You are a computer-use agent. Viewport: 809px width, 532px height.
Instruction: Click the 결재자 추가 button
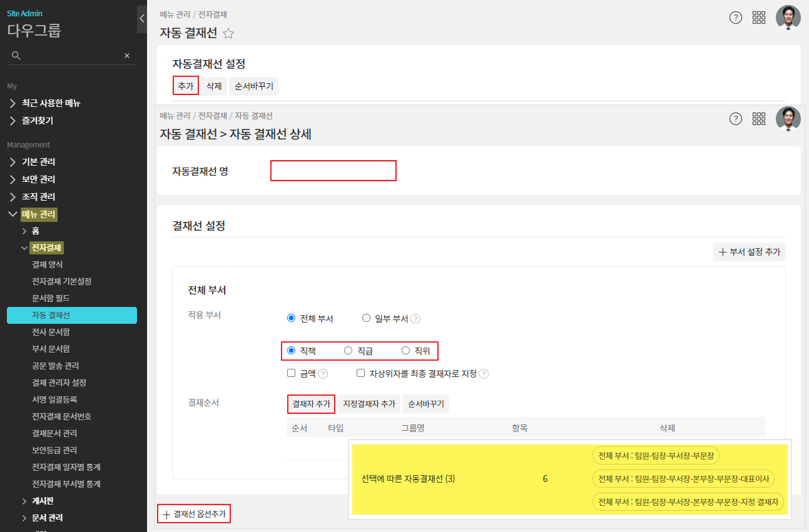[x=312, y=404]
